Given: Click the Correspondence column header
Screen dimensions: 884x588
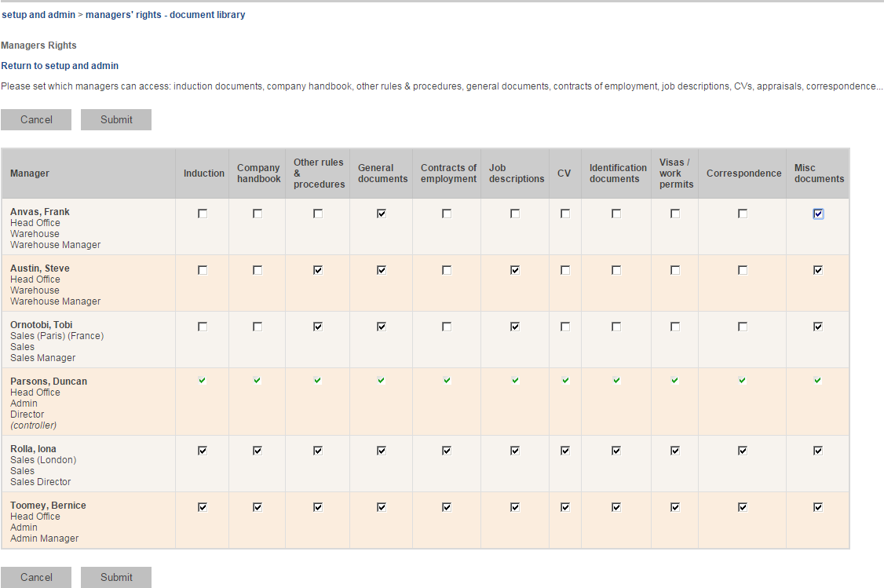Looking at the screenshot, I should tap(743, 173).
